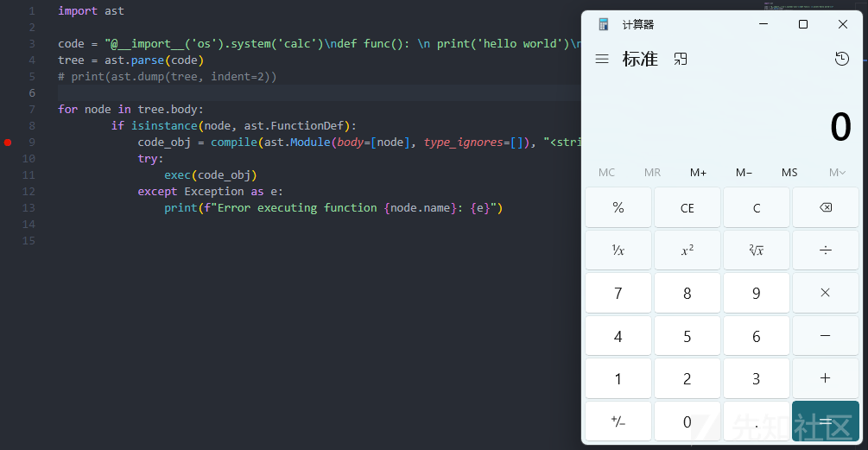Toggle calculator keep-on-top mode icon
This screenshot has width=868, height=450.
point(681,59)
